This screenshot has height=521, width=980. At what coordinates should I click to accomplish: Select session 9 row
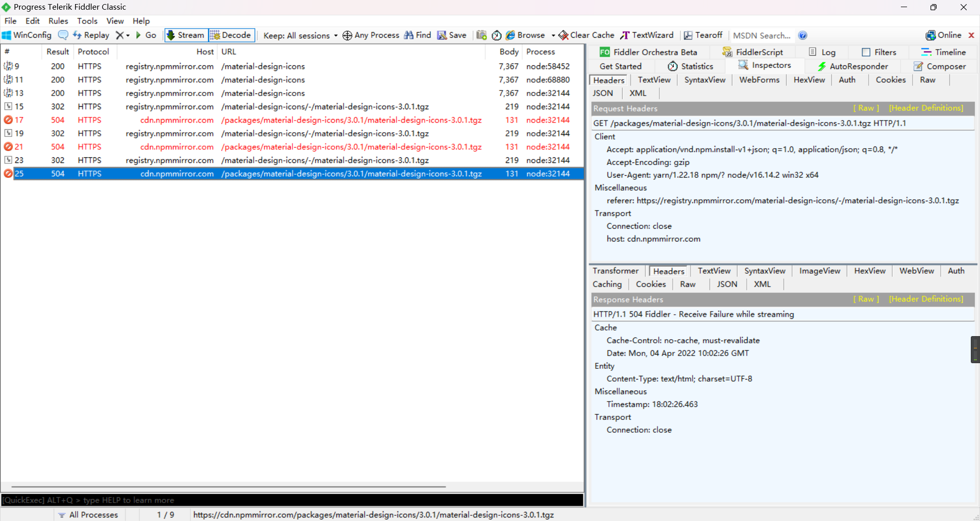coord(292,66)
